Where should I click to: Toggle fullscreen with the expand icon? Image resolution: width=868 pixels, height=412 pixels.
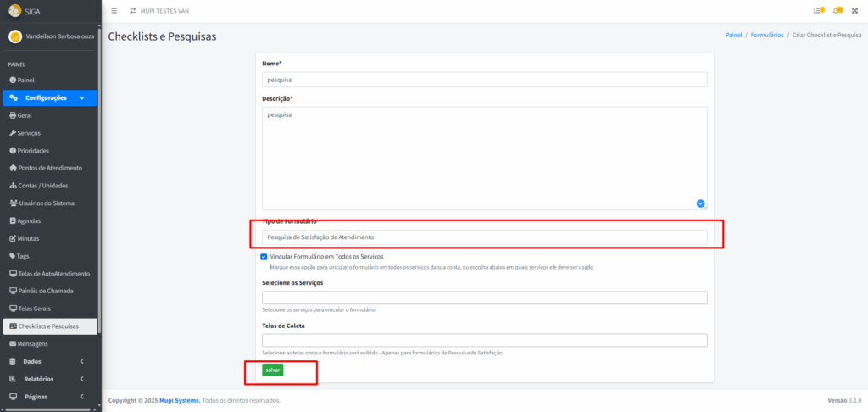pos(856,10)
